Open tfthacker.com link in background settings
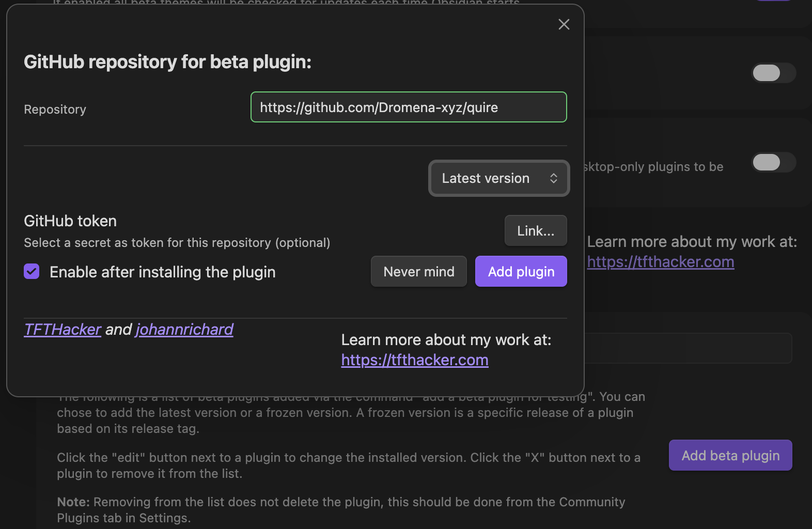812x529 pixels. [661, 262]
